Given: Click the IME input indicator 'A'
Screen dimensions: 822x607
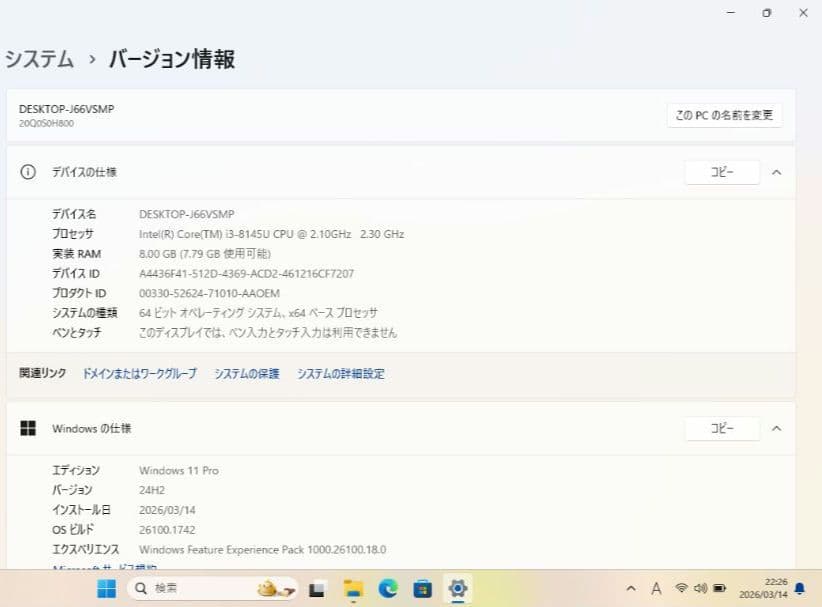Looking at the screenshot, I should pos(656,590).
